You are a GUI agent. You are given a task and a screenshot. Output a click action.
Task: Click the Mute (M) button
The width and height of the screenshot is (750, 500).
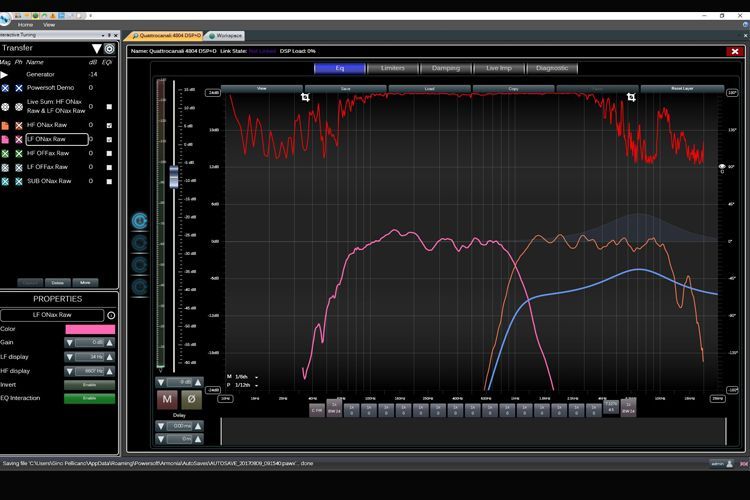[x=166, y=400]
